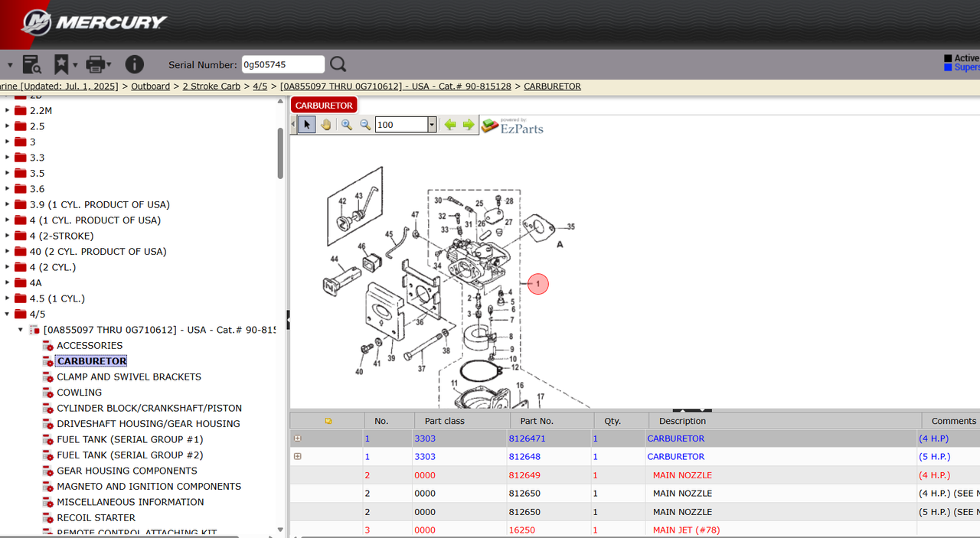Click 2 Stroke Carb breadcrumb link
This screenshot has width=980, height=538.
[x=211, y=86]
